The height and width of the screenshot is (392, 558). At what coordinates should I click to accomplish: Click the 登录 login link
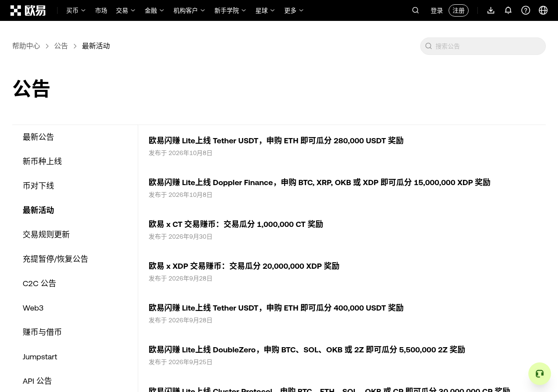click(437, 10)
